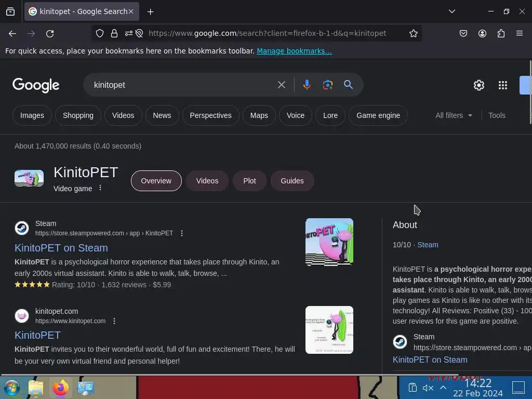This screenshot has height=399, width=532.
Task: Reload the current page
Action: [x=50, y=33]
